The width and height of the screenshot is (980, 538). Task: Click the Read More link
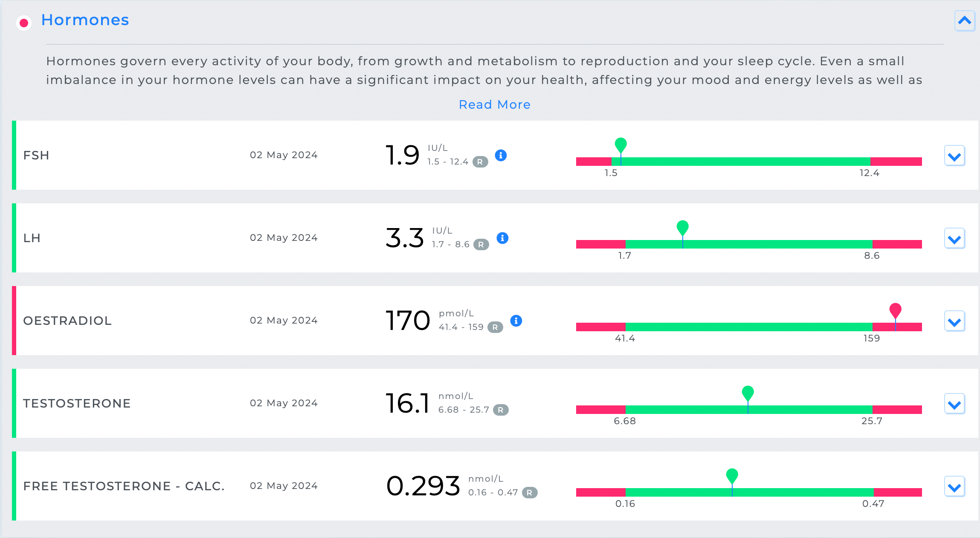[495, 105]
